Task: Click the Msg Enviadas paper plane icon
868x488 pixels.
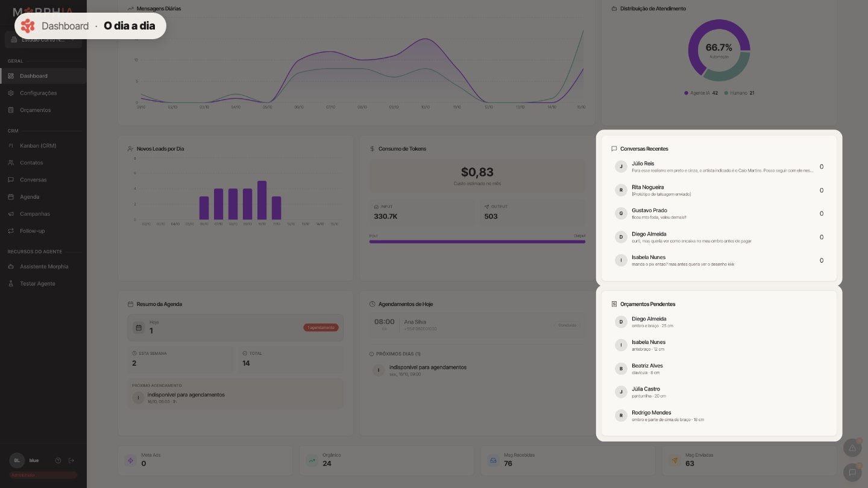Action: coord(675,460)
